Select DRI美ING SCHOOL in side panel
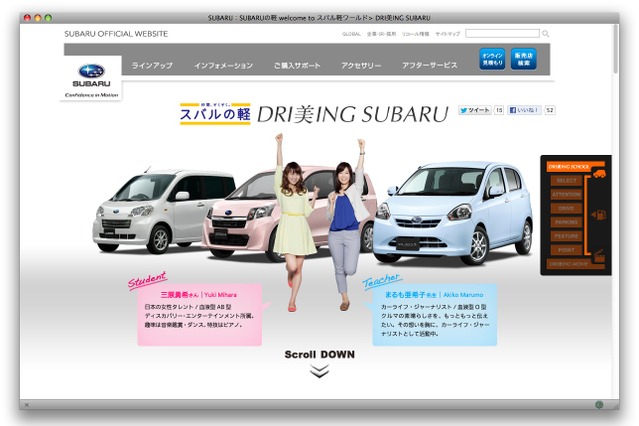The width and height of the screenshot is (639, 426). click(568, 167)
